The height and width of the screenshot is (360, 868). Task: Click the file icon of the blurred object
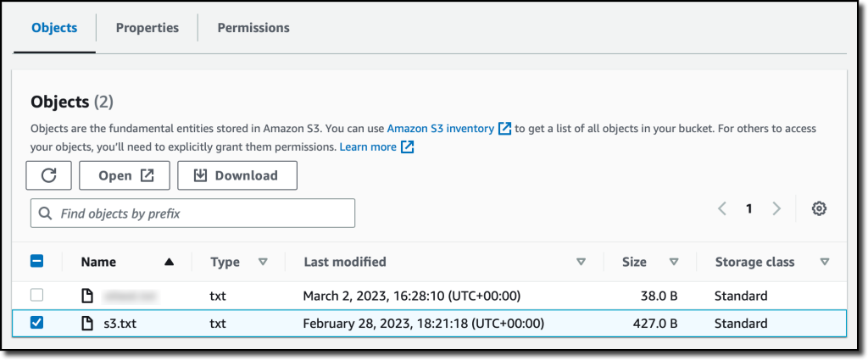tap(87, 296)
